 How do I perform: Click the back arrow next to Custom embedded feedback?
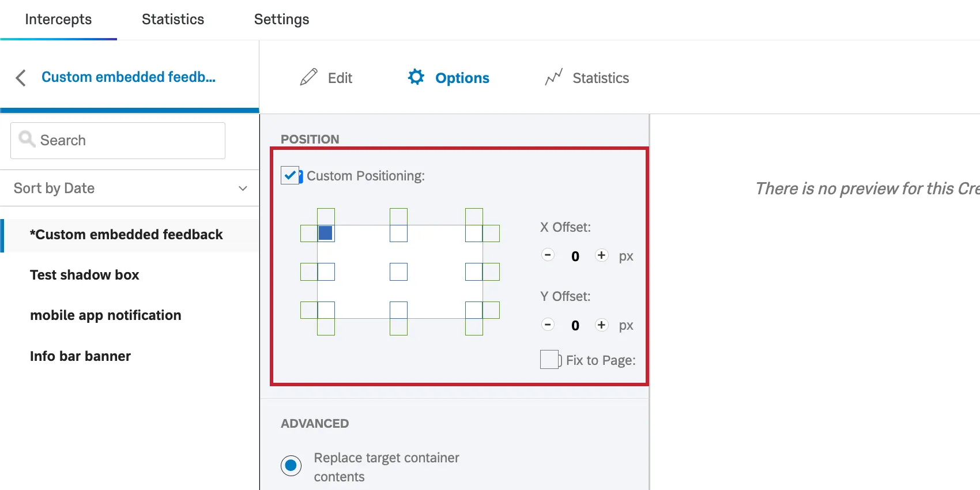[21, 77]
